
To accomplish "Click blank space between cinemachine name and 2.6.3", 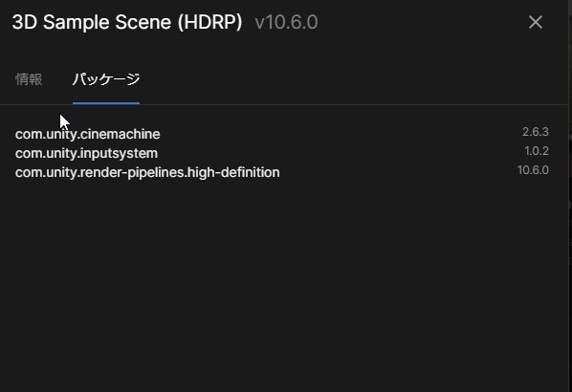I will pyautogui.click(x=341, y=134).
